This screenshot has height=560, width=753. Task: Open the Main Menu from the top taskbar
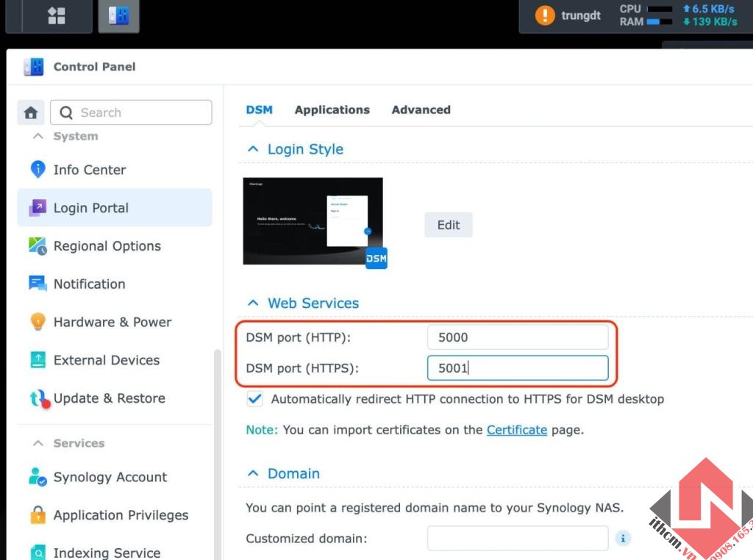(49, 16)
